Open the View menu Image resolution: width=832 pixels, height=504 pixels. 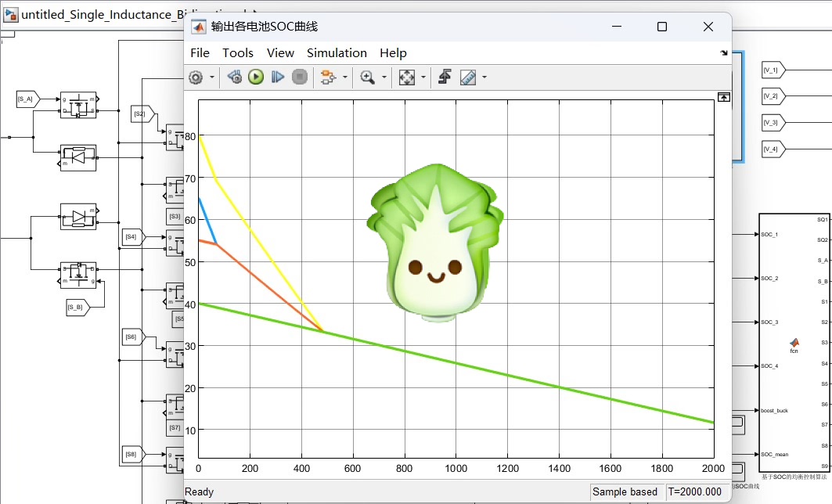click(280, 53)
